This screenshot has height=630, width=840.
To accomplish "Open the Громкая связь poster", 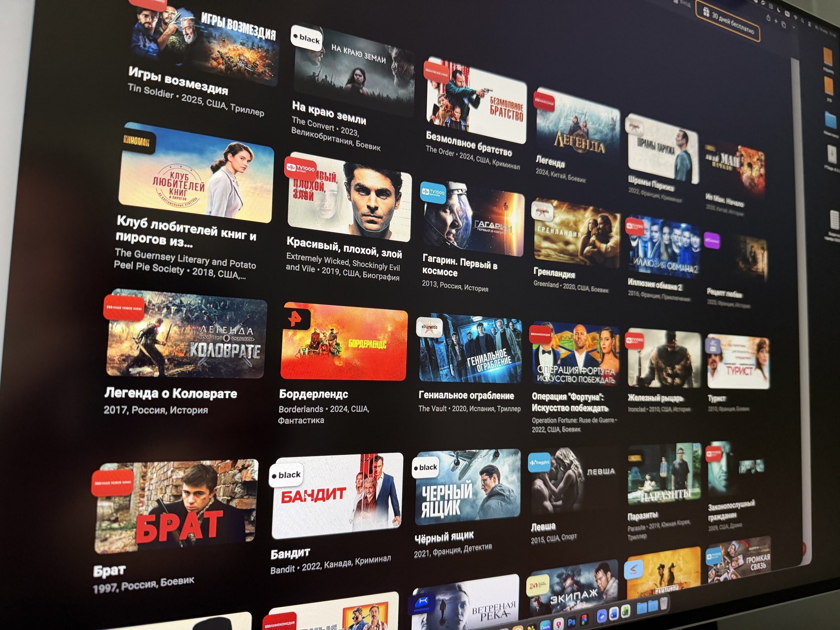I will point(738,559).
